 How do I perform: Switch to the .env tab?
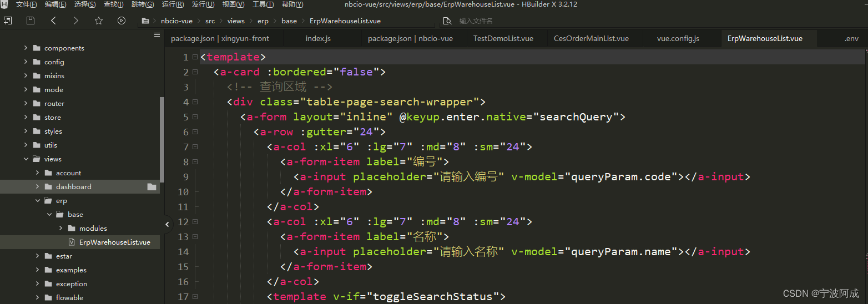click(851, 38)
